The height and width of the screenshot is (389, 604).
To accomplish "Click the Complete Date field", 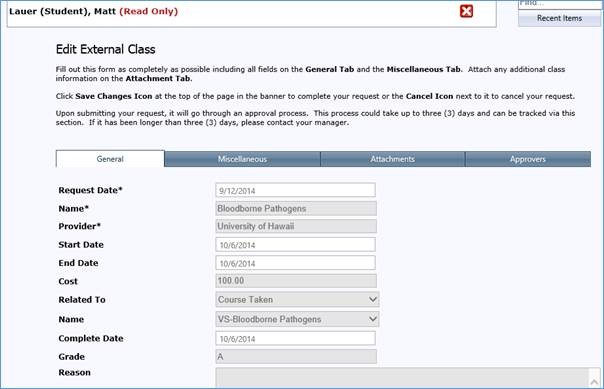I will point(295,338).
